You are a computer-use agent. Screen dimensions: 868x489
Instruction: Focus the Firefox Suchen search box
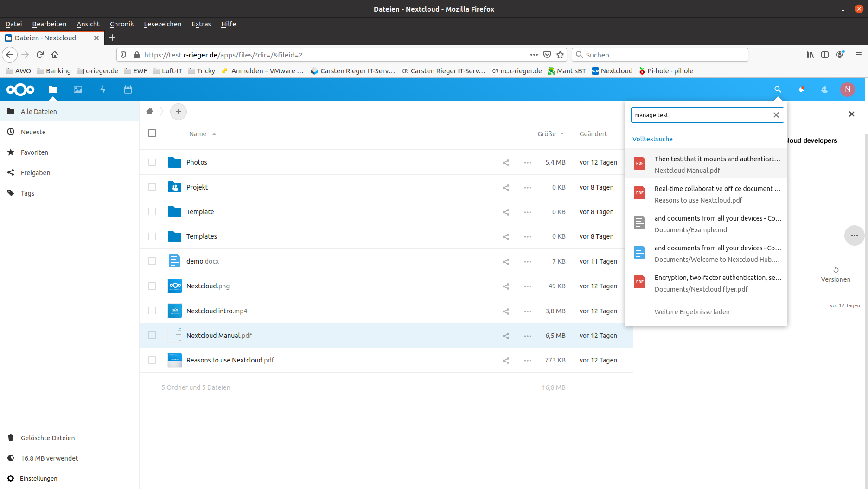[660, 55]
